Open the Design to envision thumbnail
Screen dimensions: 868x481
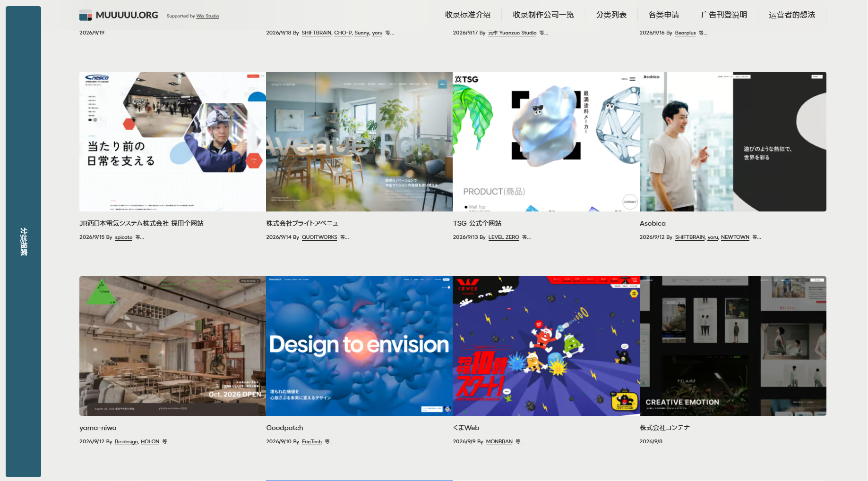[359, 346]
